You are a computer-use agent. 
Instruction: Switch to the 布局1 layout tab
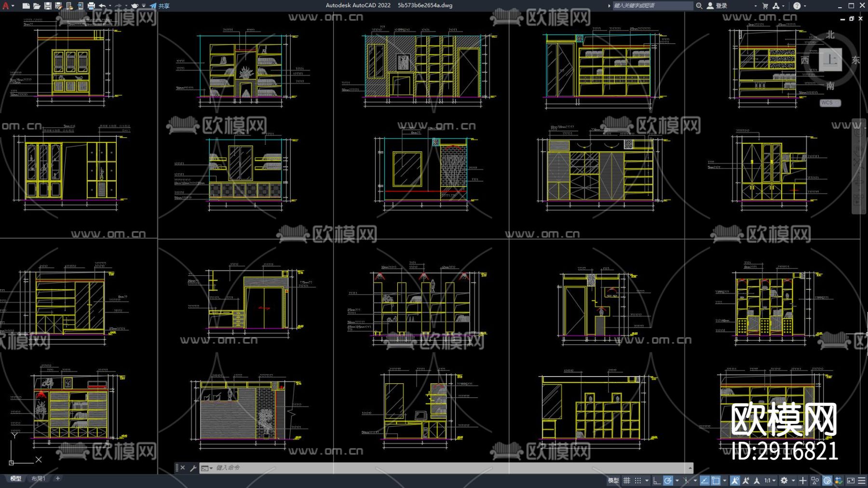[38, 478]
